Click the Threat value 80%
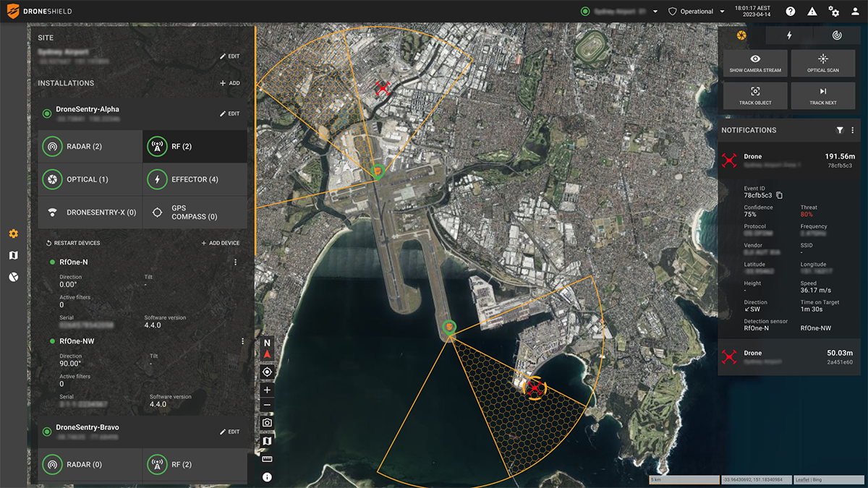 [807, 215]
